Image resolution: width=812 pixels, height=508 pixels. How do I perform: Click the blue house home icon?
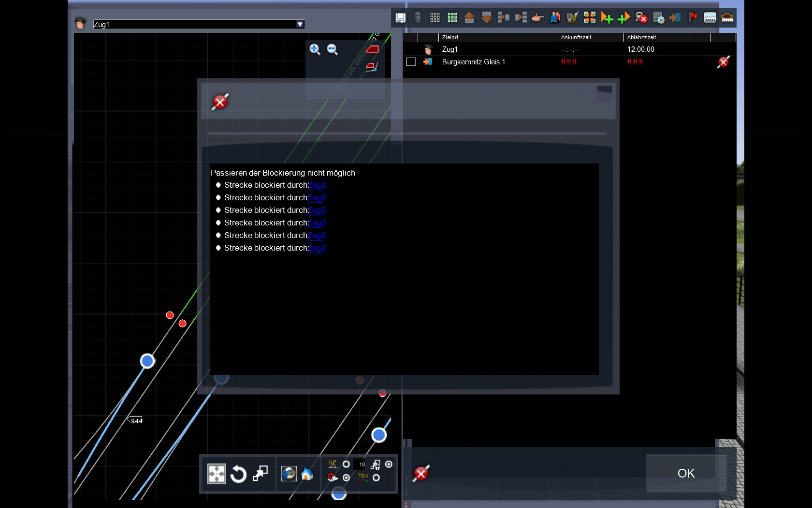[x=307, y=474]
